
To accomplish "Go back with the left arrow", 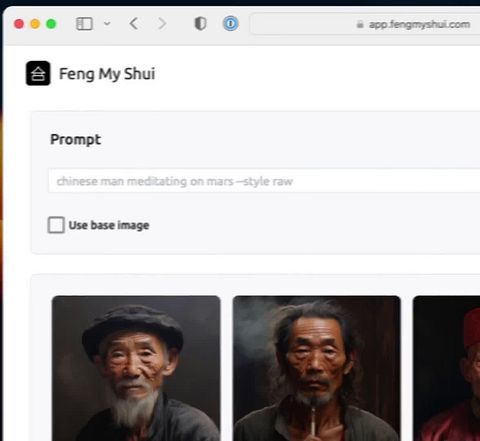I will pos(134,24).
